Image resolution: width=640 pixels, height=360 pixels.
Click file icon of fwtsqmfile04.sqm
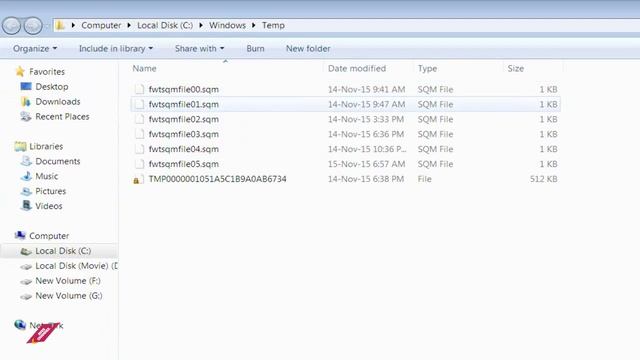(x=140, y=149)
